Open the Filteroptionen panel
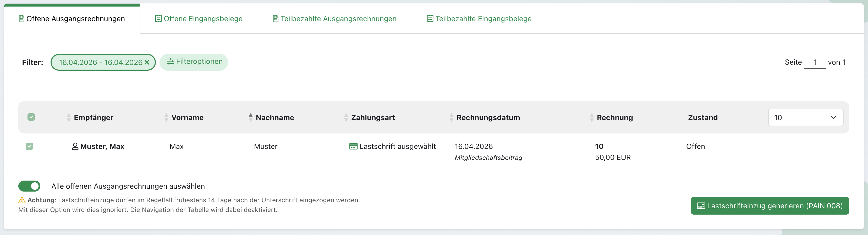868x235 pixels. pyautogui.click(x=194, y=62)
